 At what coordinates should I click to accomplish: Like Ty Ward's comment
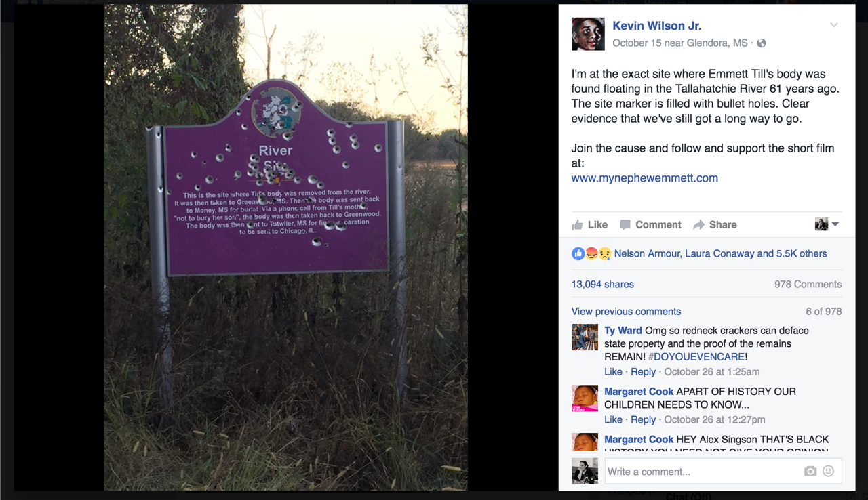tap(613, 372)
